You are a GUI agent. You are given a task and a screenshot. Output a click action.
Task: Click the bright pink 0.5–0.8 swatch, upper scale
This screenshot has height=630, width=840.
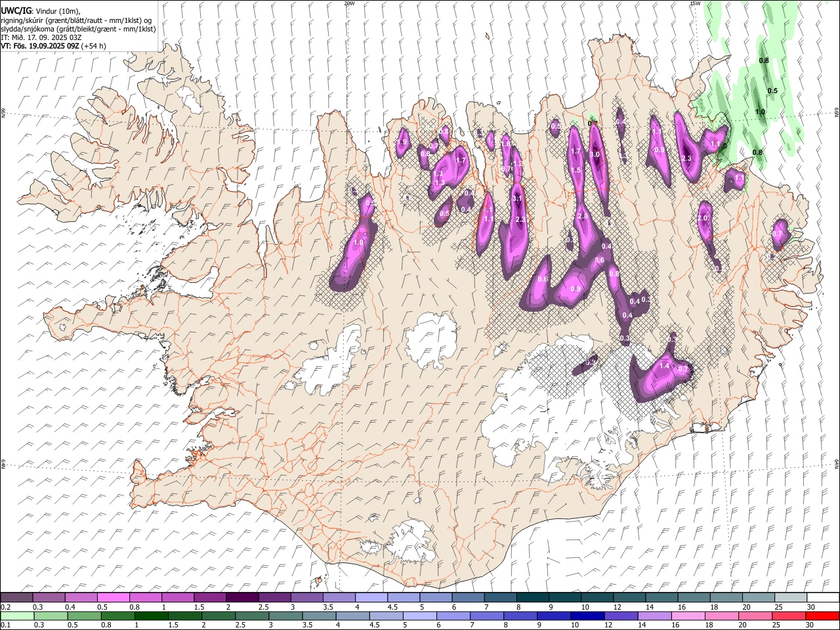point(114,598)
